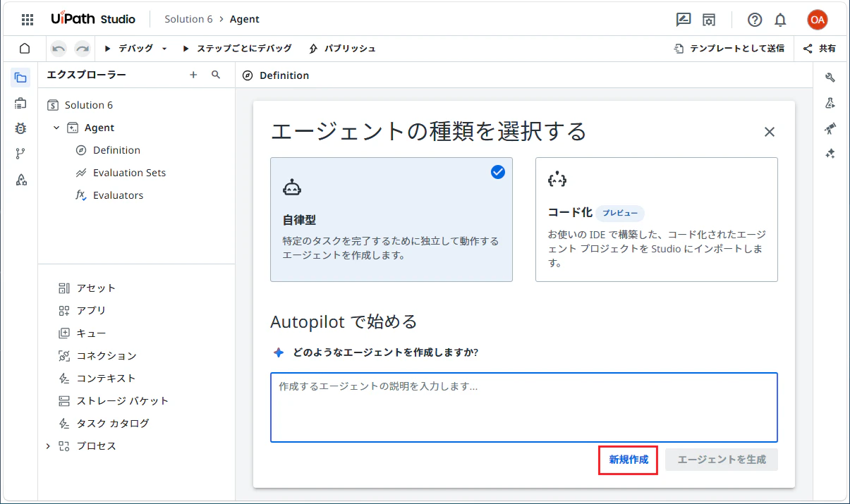Open the デバッグ dropdown arrow

pos(164,49)
